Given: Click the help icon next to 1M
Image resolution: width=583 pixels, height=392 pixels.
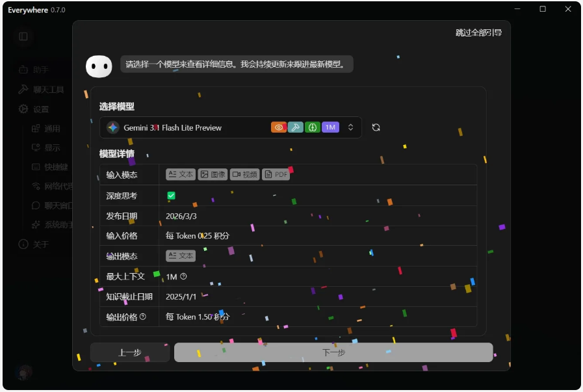Looking at the screenshot, I should click(183, 276).
